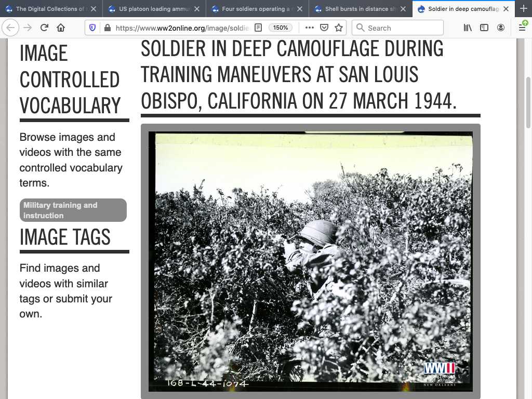Open tracking protection shield info

tap(93, 28)
